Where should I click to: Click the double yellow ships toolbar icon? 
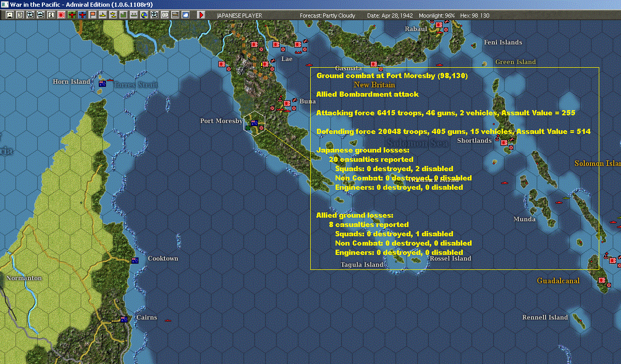click(113, 15)
